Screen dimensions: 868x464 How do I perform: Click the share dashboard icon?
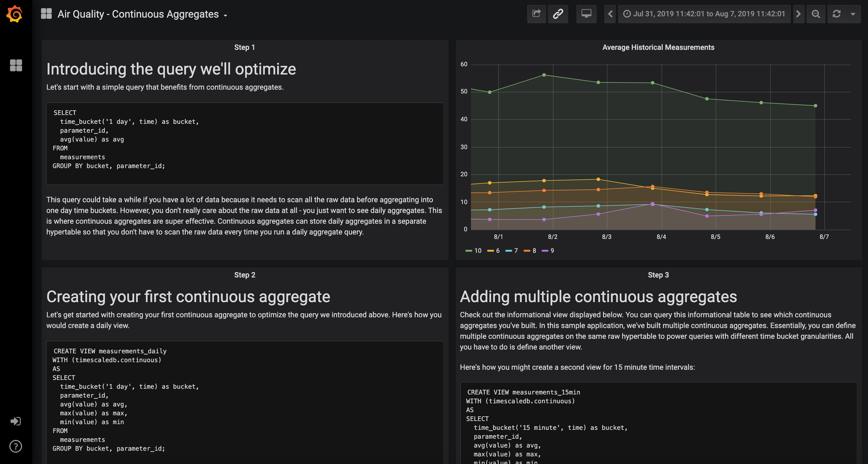click(x=536, y=14)
